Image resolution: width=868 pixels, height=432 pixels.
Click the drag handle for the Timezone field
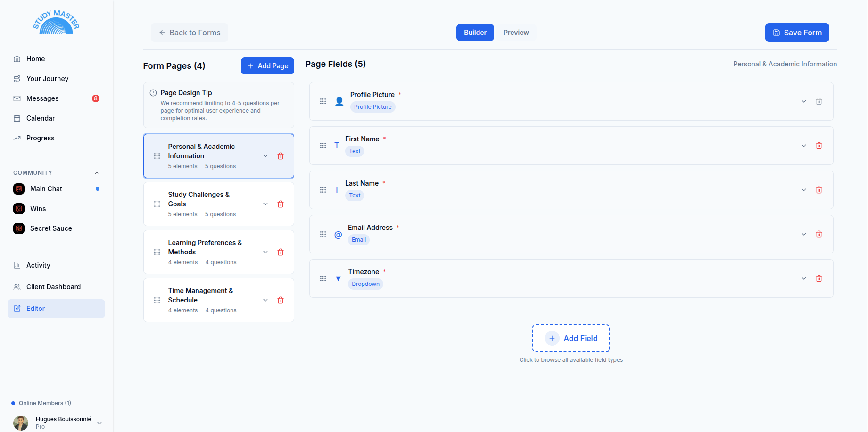(323, 278)
